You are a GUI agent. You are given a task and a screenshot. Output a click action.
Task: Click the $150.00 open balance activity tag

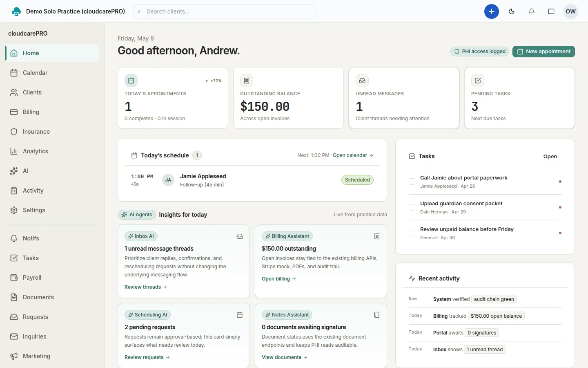pyautogui.click(x=496, y=316)
